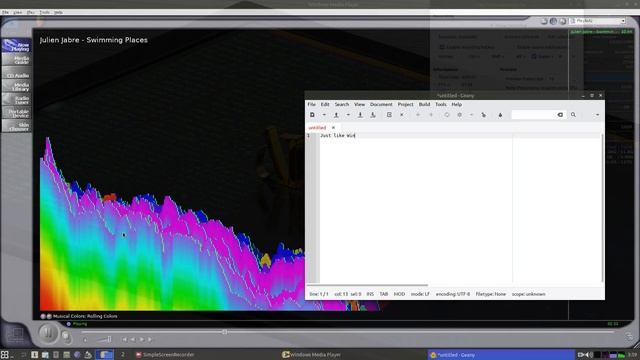Click Geany's horizontal scrollbar under the editor
This screenshot has width=640, height=360.
pyautogui.click(x=367, y=285)
